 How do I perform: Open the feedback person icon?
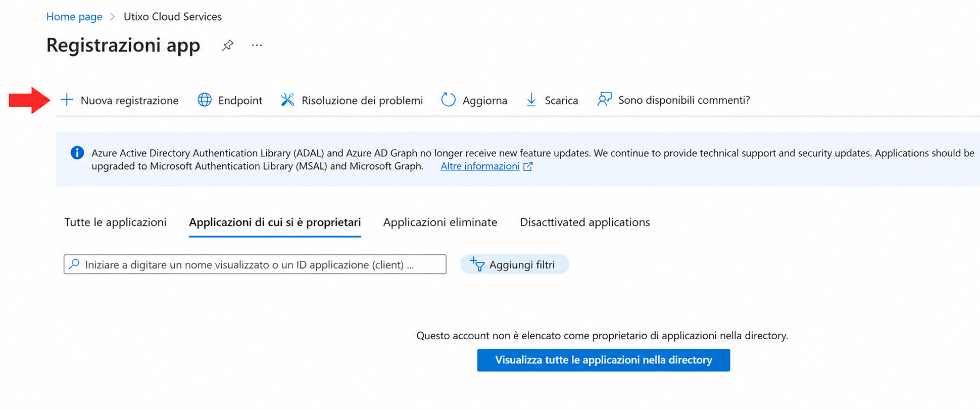(x=604, y=99)
